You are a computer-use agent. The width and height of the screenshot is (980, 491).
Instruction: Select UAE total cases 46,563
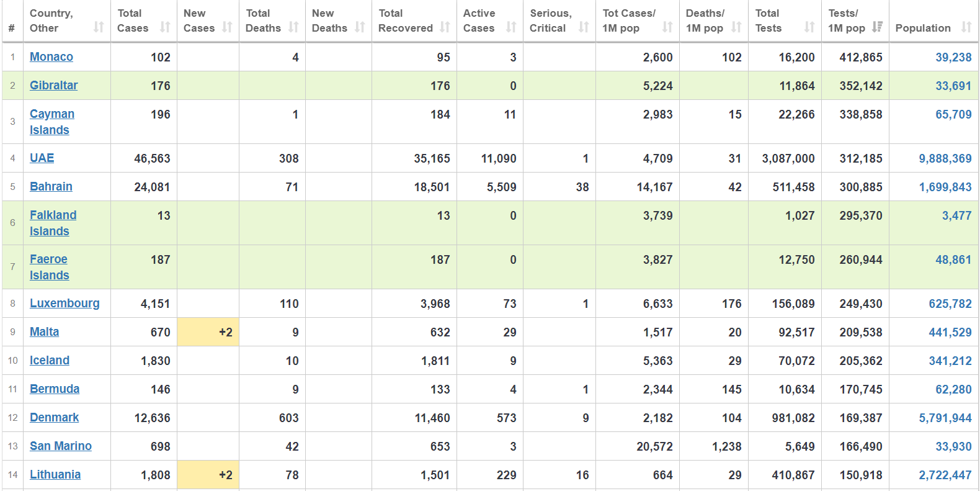pos(152,158)
